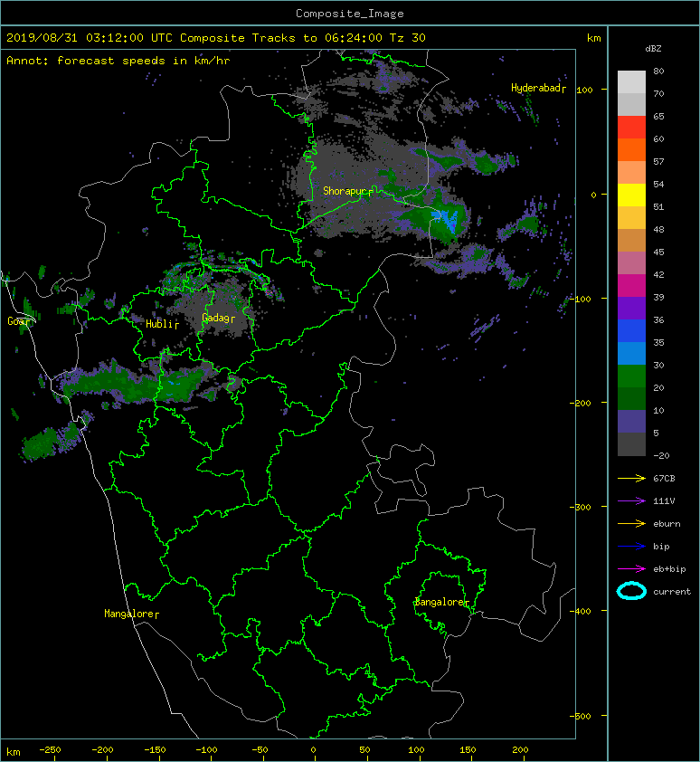Select the magenta swatch between 42 and 39
The width and height of the screenshot is (700, 762).
[631, 286]
